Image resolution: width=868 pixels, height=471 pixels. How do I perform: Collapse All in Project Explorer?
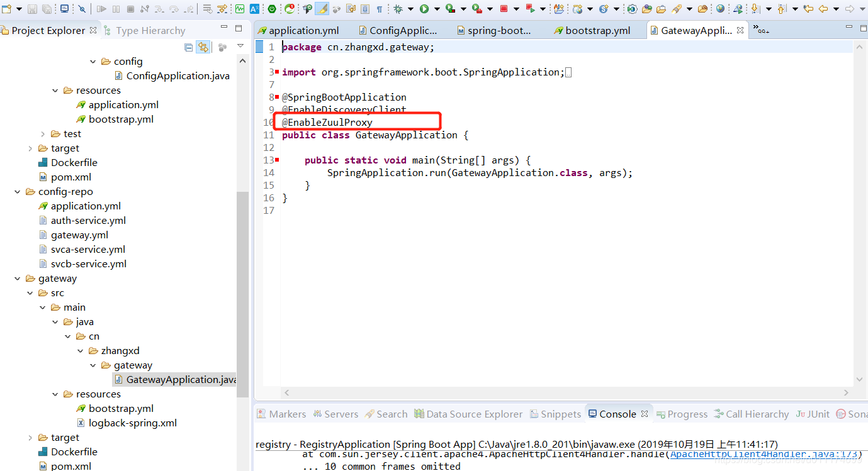188,47
